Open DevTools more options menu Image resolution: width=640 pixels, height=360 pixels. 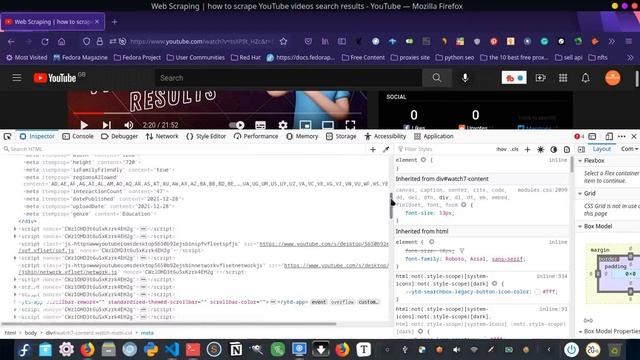(622, 136)
